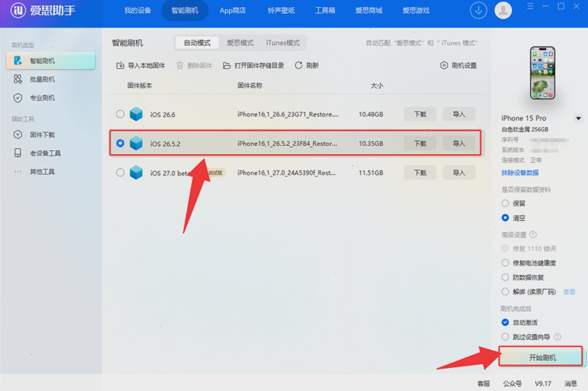588x391 pixels.
Task: Click the iOS 27.0 beta firmware cube icon
Action: (x=136, y=173)
